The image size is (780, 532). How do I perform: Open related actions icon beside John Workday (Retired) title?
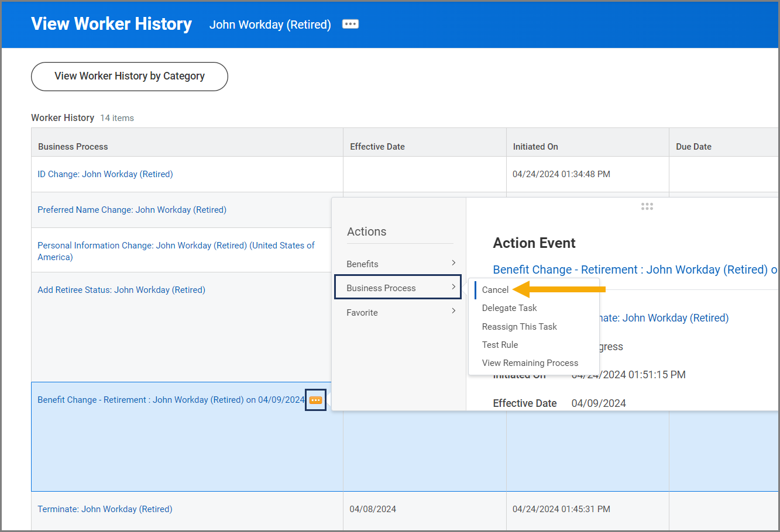pos(351,24)
